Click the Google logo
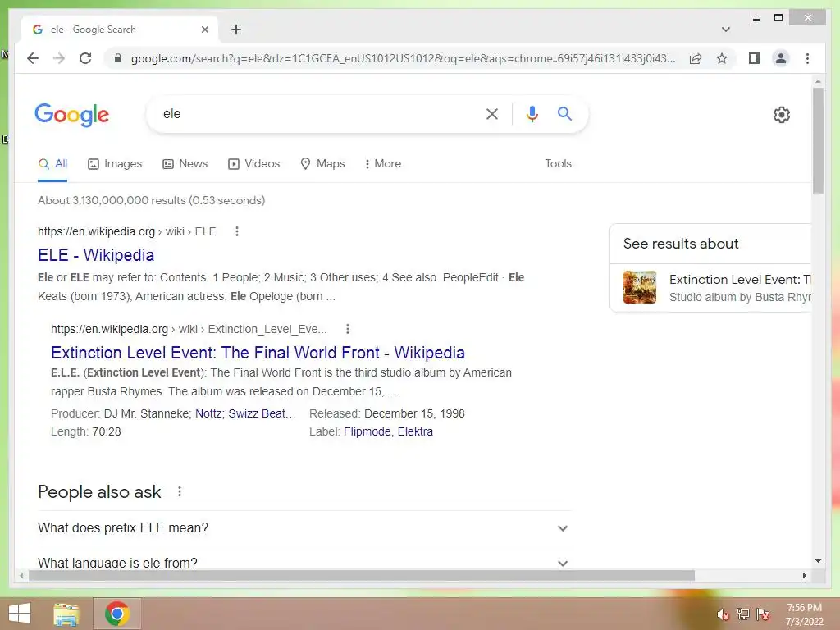This screenshot has width=840, height=630. coord(72,115)
